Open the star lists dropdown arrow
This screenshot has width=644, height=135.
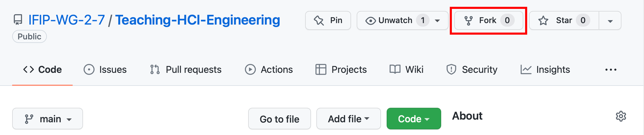pyautogui.click(x=610, y=21)
